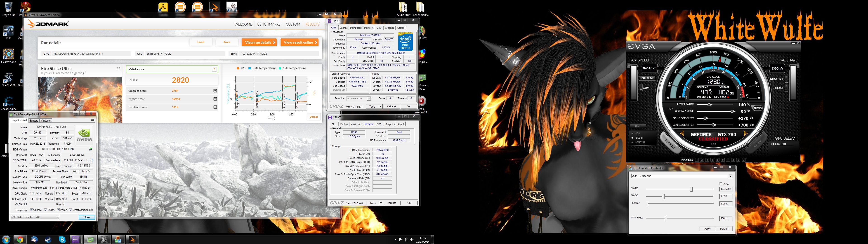The image size is (868, 244).
Task: Open Skype from the taskbar
Action: tap(62, 240)
